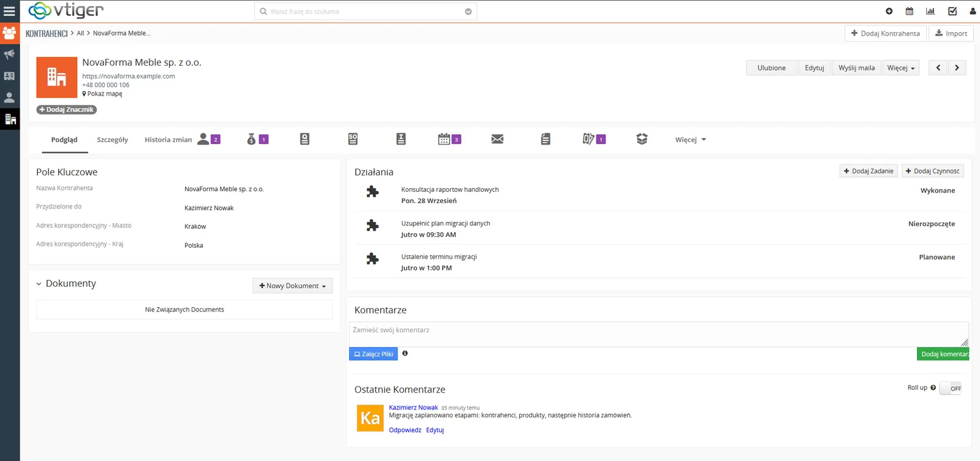
Task: Open the calendar icon in top bar
Action: click(910, 11)
